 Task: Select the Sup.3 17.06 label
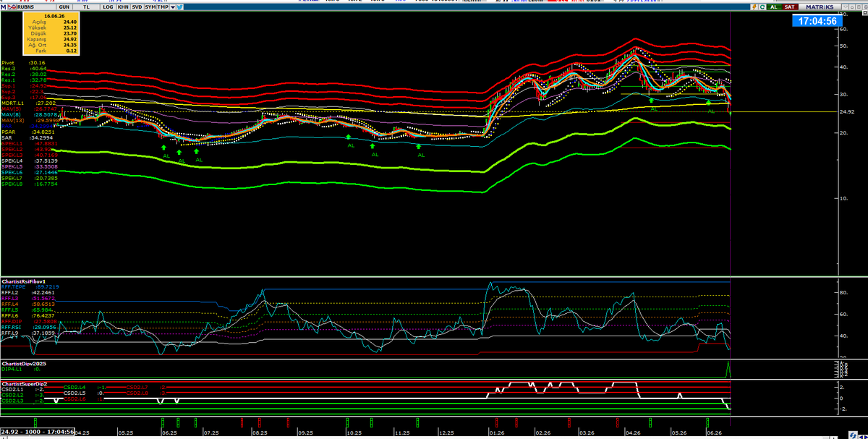click(x=24, y=98)
